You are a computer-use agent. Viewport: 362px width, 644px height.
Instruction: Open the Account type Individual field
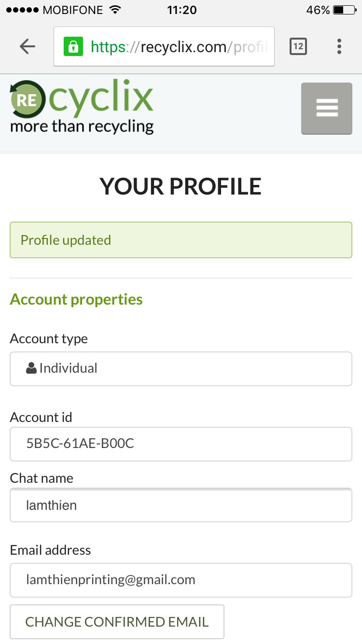[x=181, y=369]
